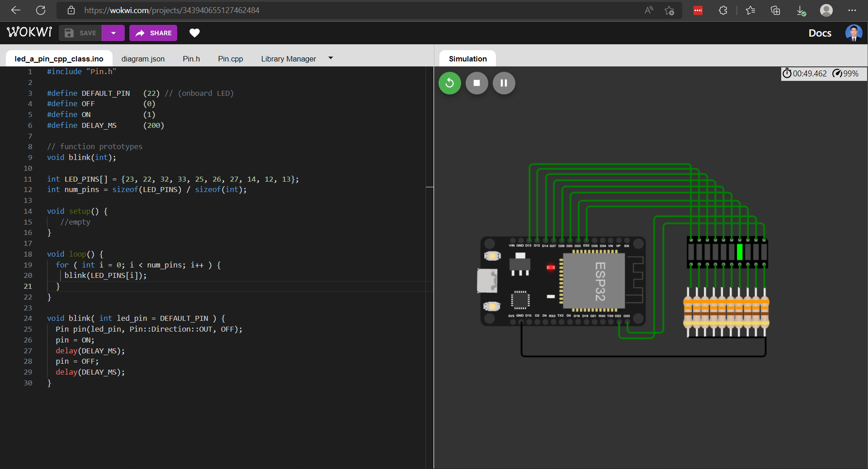
Task: Expand the file tabs dropdown arrow
Action: [x=330, y=58]
